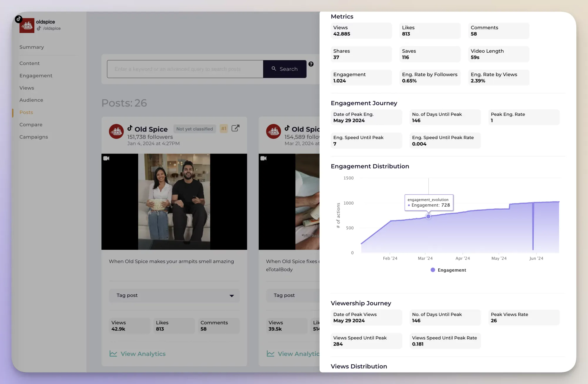Click Views Speed Until Peak 284 card

pyautogui.click(x=366, y=341)
